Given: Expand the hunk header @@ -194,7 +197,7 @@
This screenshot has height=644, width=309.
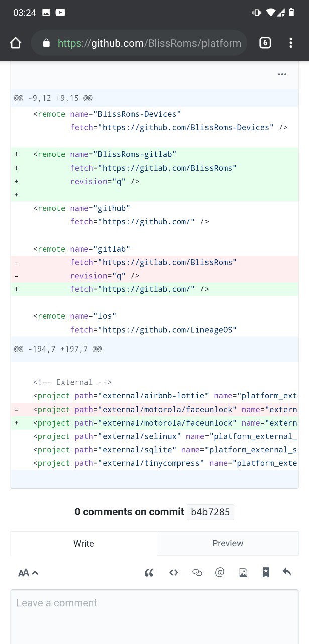Looking at the screenshot, I should [x=155, y=348].
